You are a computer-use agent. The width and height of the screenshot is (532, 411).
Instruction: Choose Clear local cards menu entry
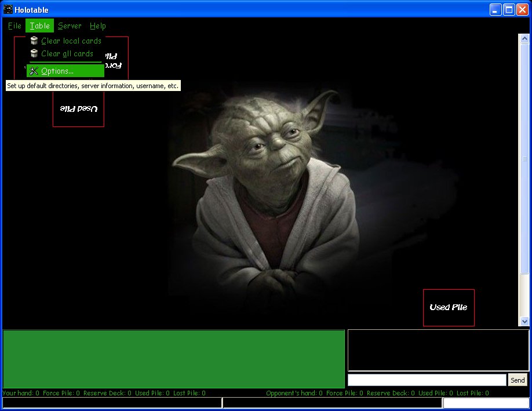(x=65, y=41)
